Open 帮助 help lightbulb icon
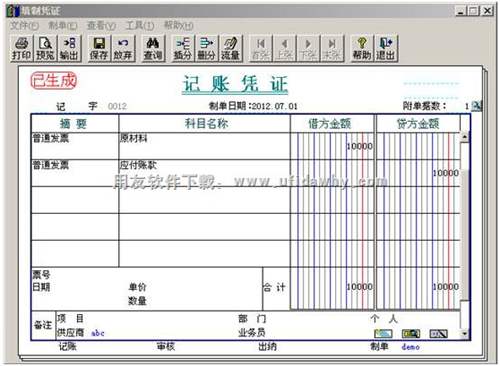 point(362,49)
